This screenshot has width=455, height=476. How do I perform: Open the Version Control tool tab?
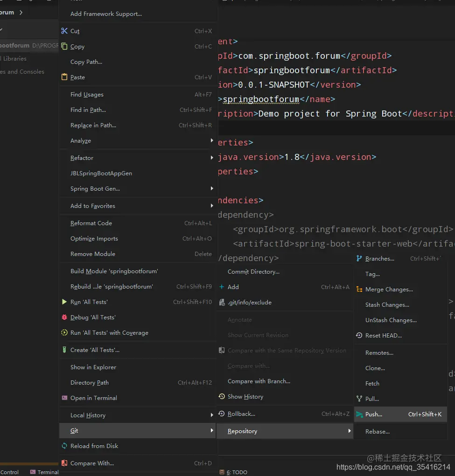pyautogui.click(x=9, y=472)
